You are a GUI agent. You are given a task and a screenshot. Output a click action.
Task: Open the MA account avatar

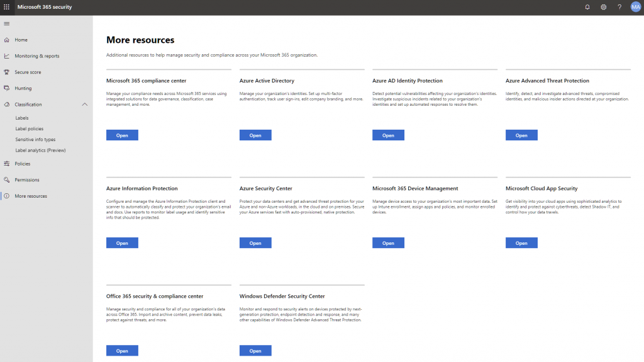(x=635, y=7)
